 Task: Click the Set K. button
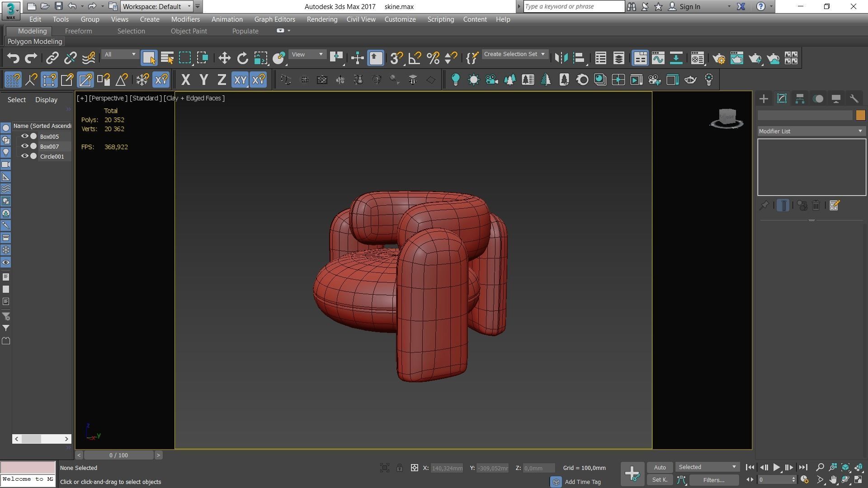click(x=660, y=480)
